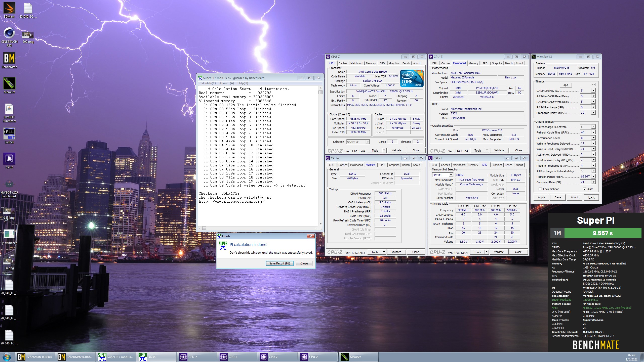This screenshot has width=644, height=362.
Task: Open the Performance Level dropdown in MemSet
Action: tap(593, 138)
